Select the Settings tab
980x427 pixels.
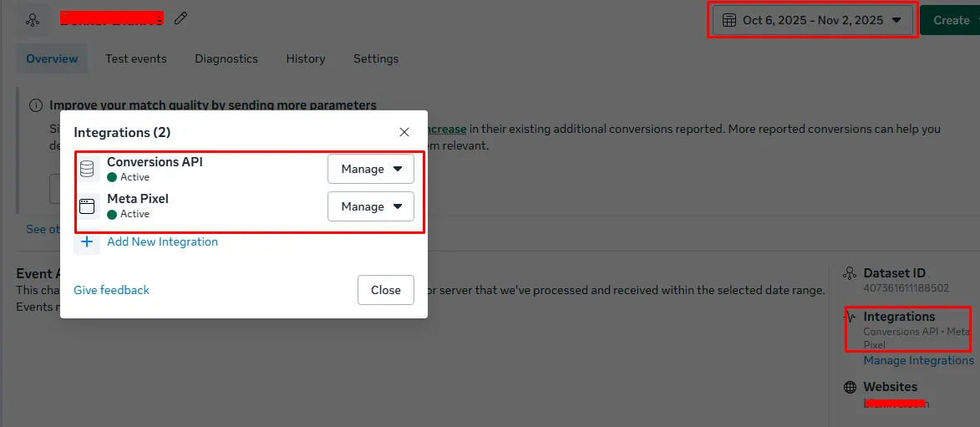[376, 58]
